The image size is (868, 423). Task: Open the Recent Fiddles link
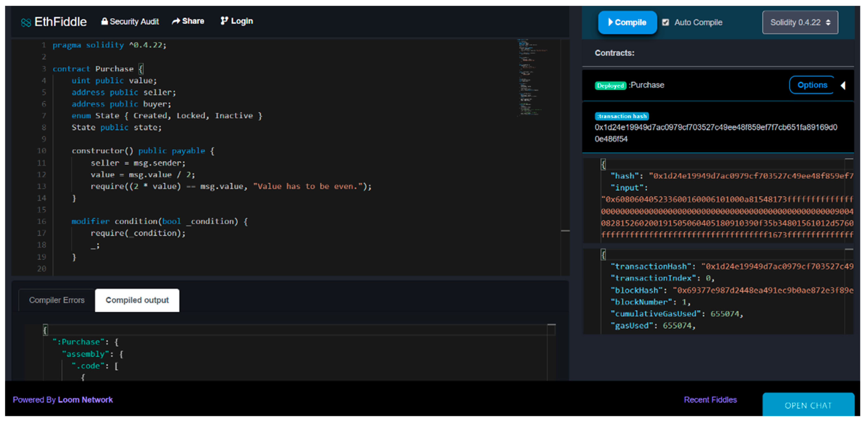pyautogui.click(x=710, y=400)
